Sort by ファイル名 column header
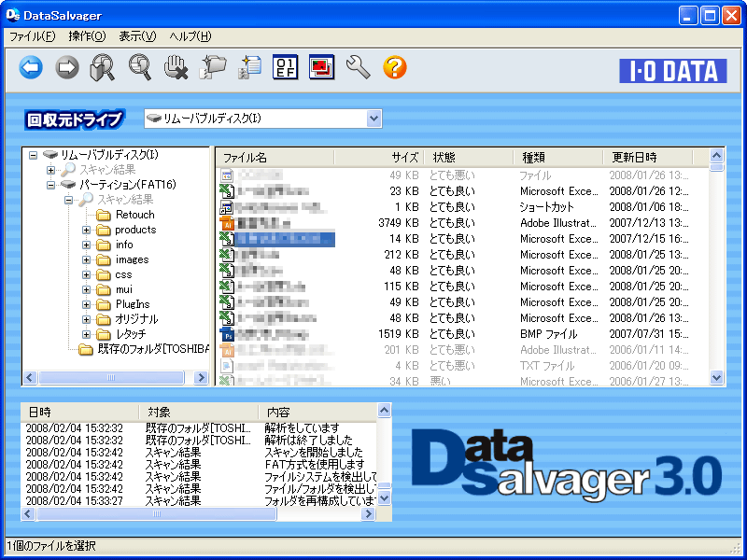This screenshot has width=747, height=560. click(275, 157)
